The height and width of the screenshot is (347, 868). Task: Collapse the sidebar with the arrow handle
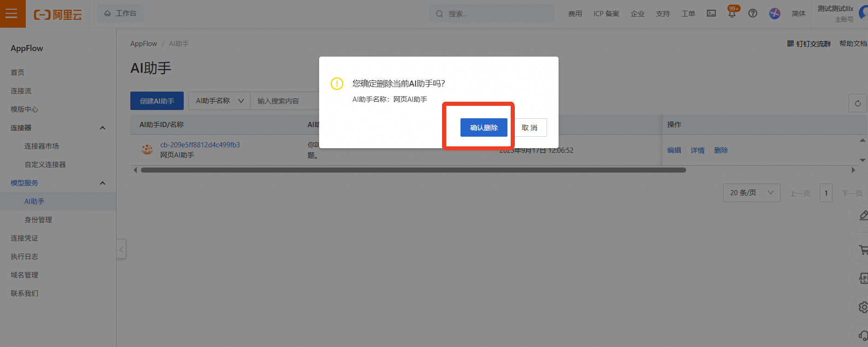[121, 249]
